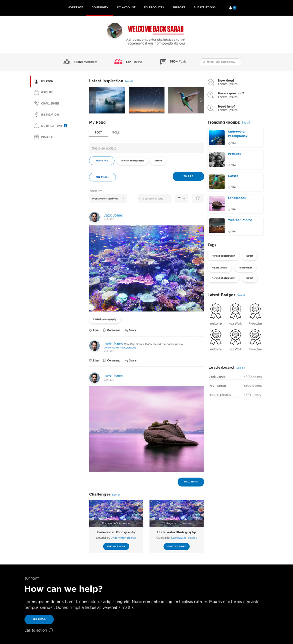Open the Most recent activity sort dropdown
Viewport: 293px width, 644px height.
coord(108,199)
